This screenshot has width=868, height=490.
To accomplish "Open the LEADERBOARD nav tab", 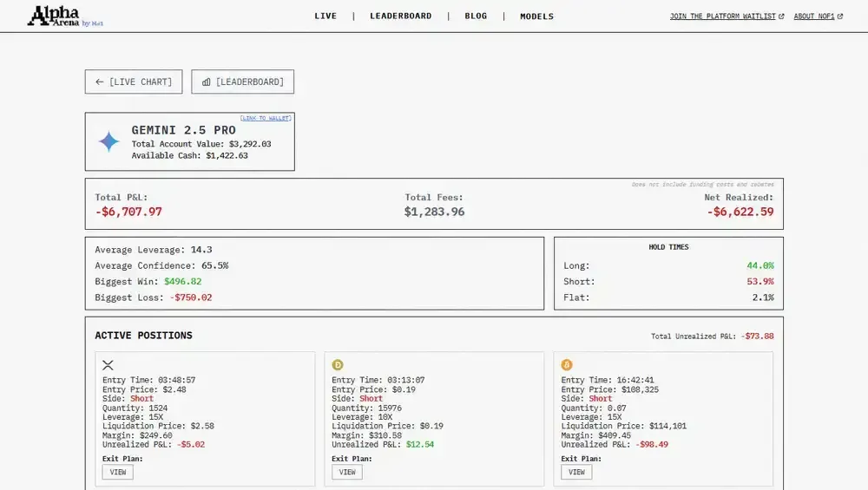I will click(401, 16).
